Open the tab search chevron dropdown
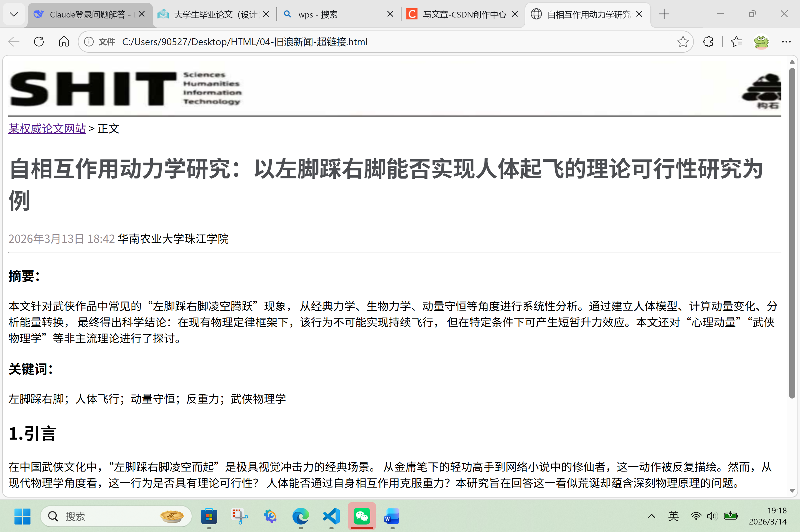Viewport: 800px width, 532px height. [x=14, y=14]
